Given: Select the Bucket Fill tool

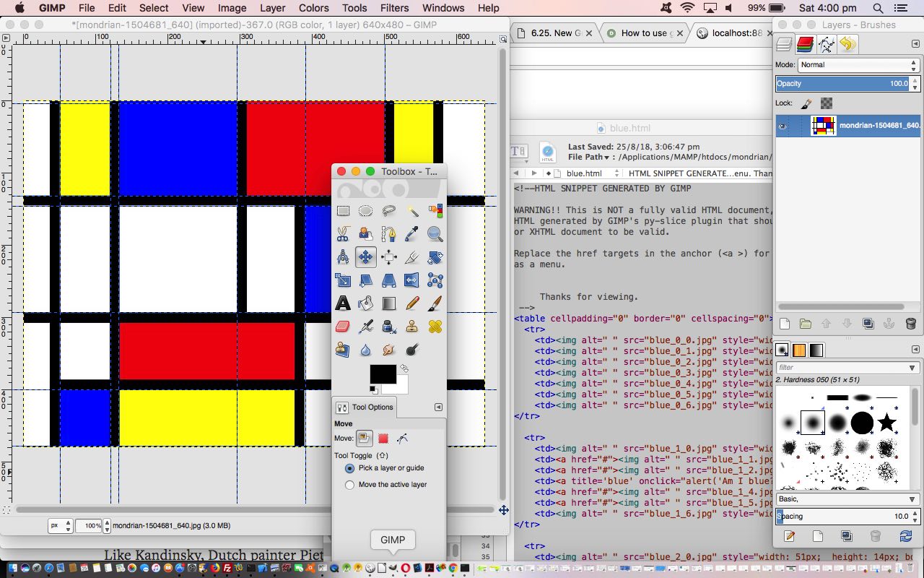Looking at the screenshot, I should (366, 303).
